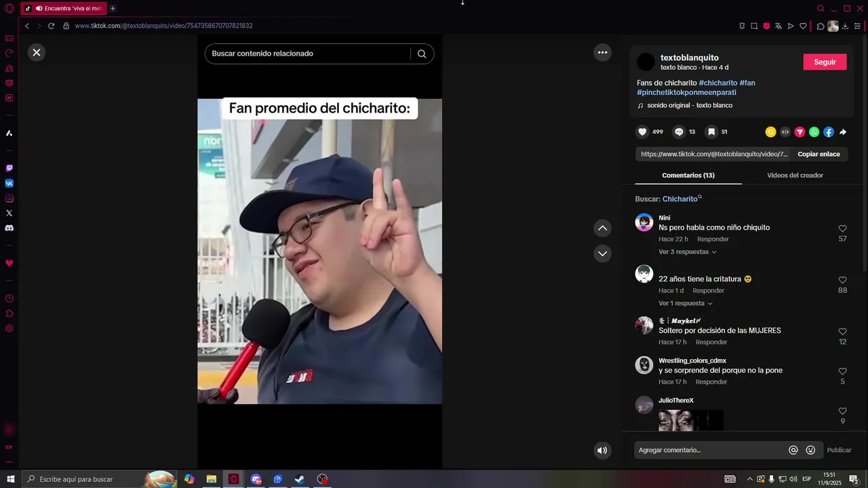Open JulioThereX's comment image
Image resolution: width=868 pixels, height=488 pixels.
coord(691,420)
